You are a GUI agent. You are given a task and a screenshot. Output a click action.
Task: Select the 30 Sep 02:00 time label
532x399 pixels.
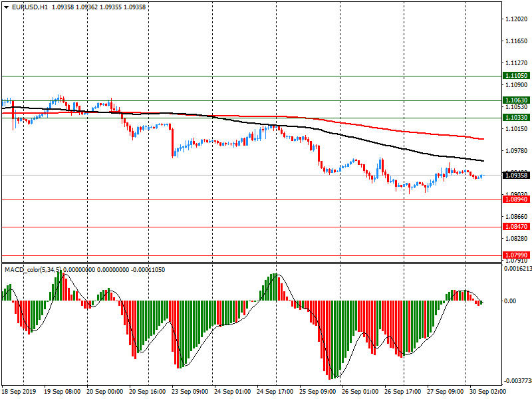click(x=487, y=391)
